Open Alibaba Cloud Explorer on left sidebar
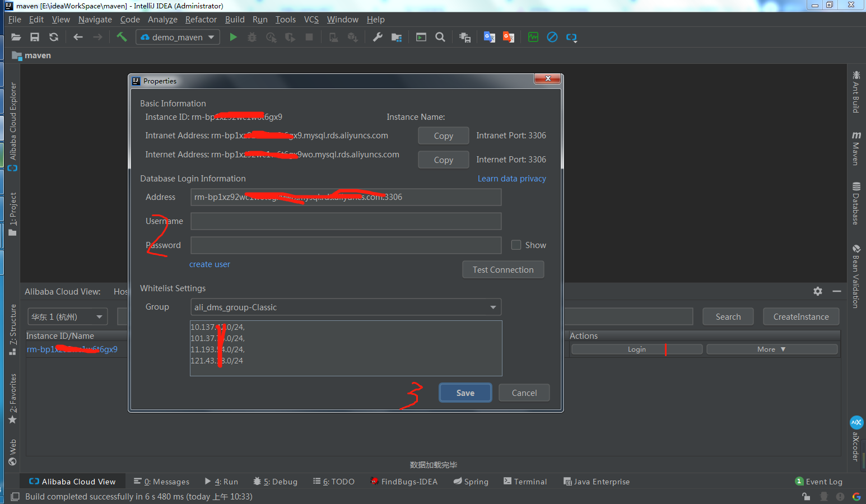 pos(12,127)
